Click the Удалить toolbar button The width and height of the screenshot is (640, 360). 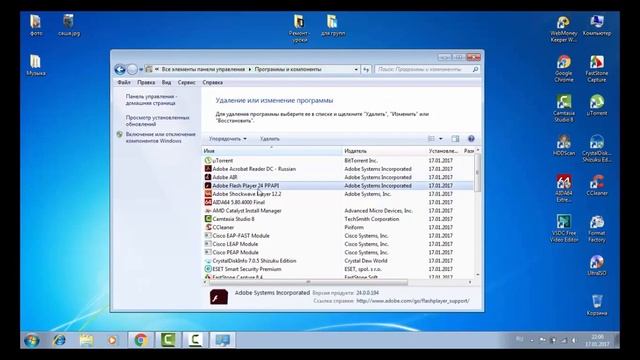click(x=270, y=139)
